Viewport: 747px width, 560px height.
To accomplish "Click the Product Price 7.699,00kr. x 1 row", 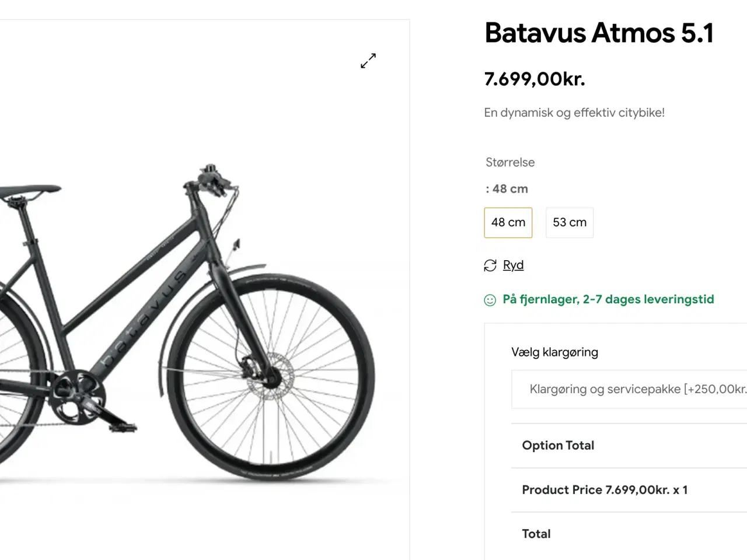I will [x=605, y=490].
